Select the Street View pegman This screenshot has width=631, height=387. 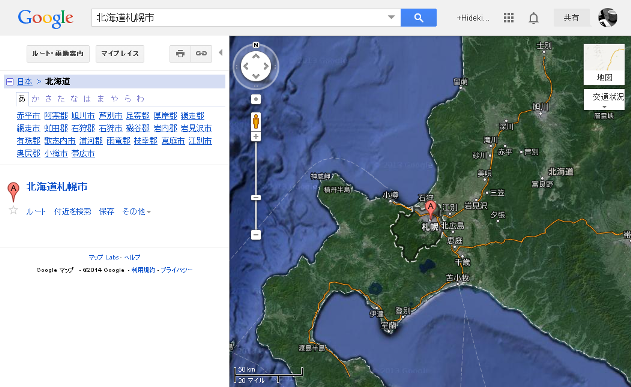pos(256,121)
